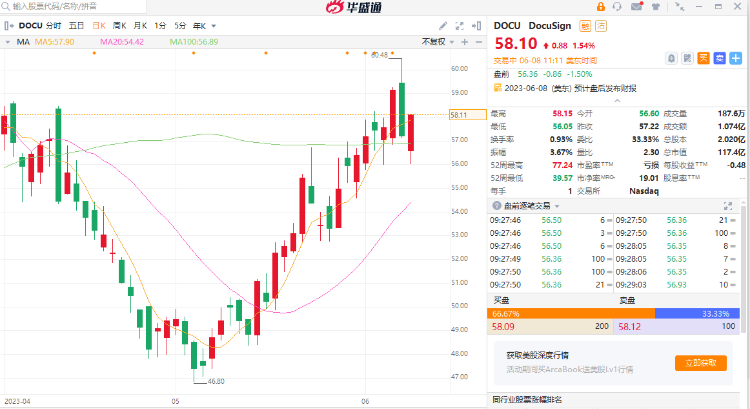Click the blue 卖 sell button
This screenshot has width=750, height=409.
[719, 58]
